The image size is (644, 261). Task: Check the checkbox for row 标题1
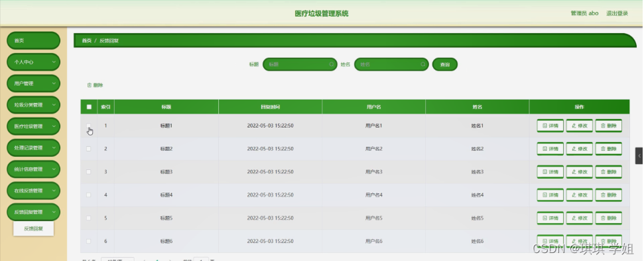89,126
